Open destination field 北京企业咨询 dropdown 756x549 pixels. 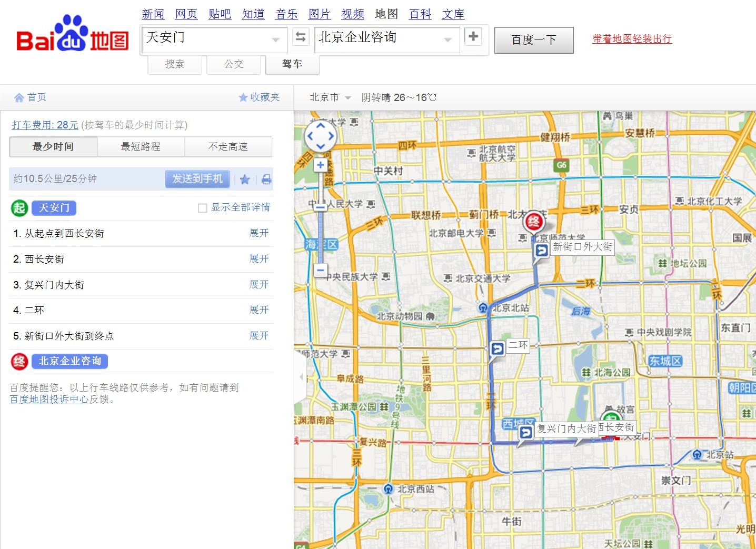coord(447,40)
